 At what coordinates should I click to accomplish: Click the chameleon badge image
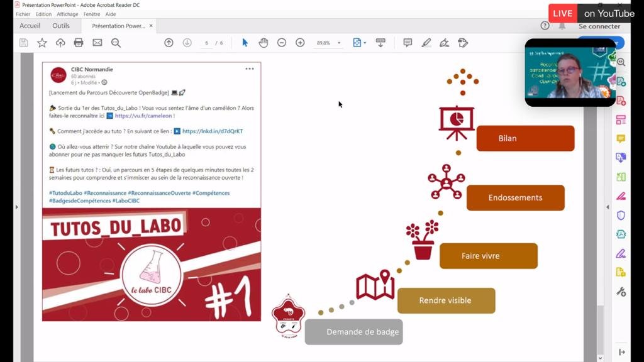click(288, 315)
